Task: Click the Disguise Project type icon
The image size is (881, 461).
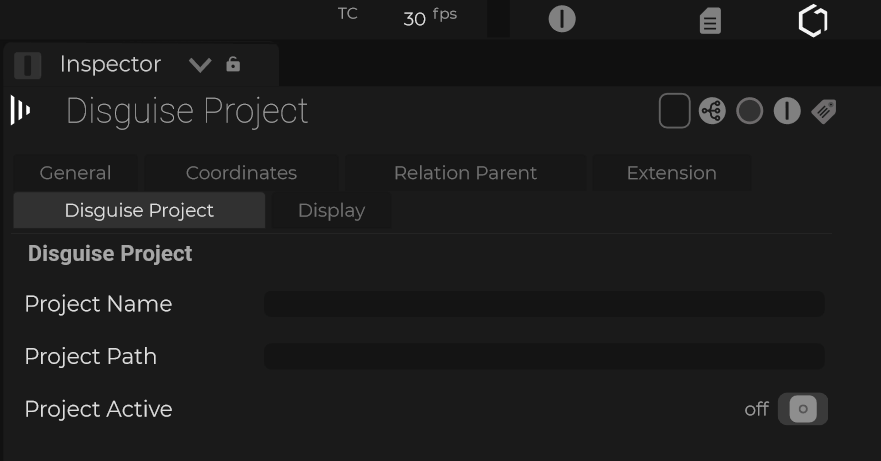Action: (20, 110)
